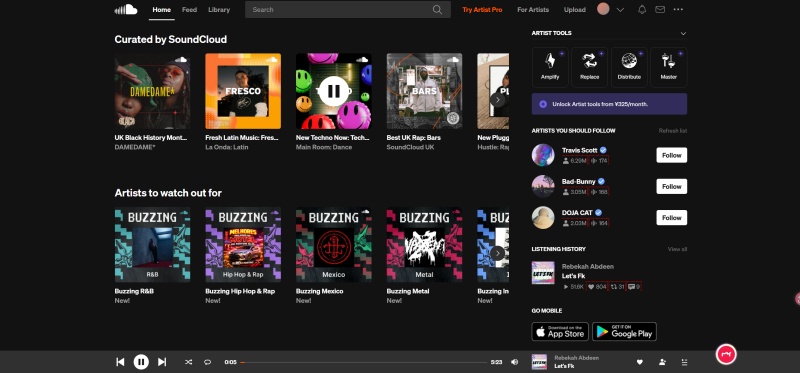Open likes count 804 on Let's Fk

[597, 287]
